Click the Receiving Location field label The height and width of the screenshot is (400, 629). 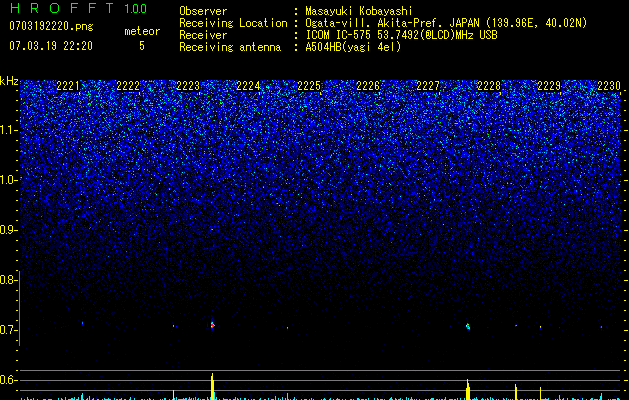click(233, 23)
